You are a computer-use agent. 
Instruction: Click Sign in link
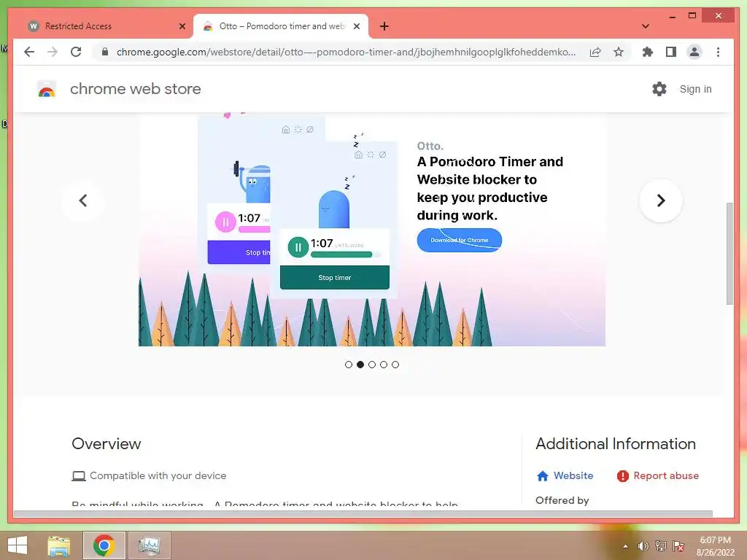pyautogui.click(x=695, y=89)
